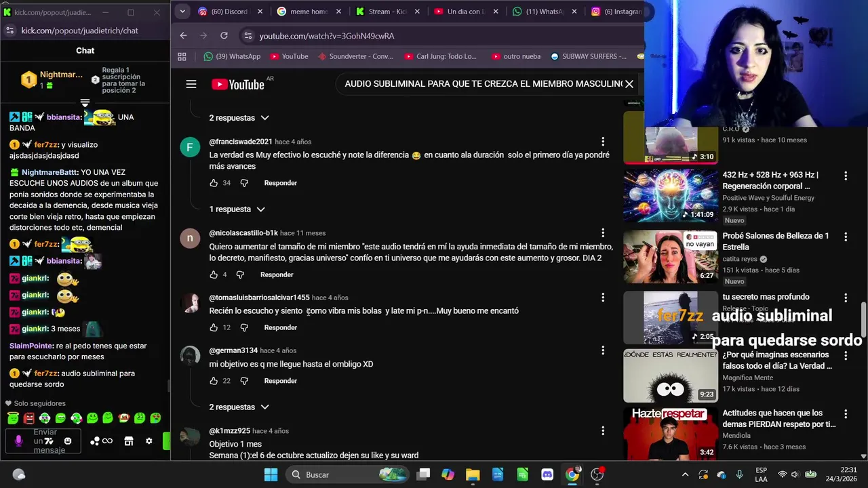Click the YouTube logo to go home
Image resolution: width=868 pixels, height=488 pixels.
238,84
